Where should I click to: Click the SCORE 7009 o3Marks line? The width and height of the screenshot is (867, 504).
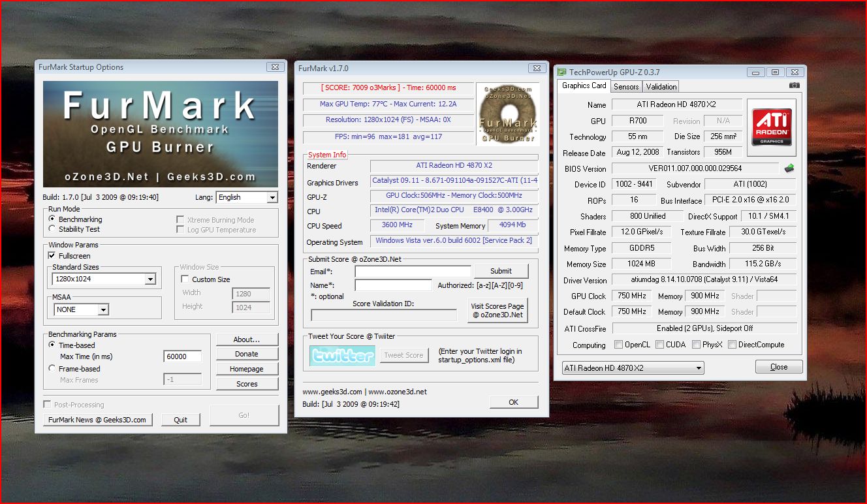pos(388,87)
